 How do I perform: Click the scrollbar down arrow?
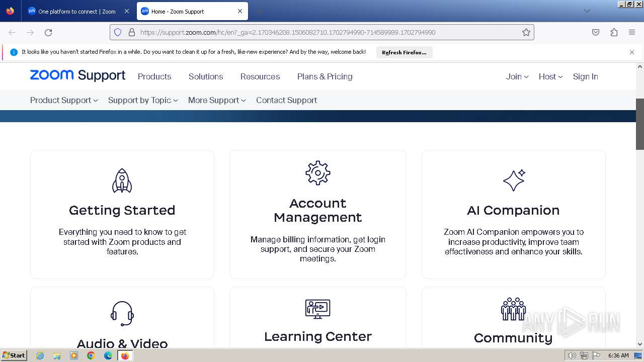[x=640, y=344]
